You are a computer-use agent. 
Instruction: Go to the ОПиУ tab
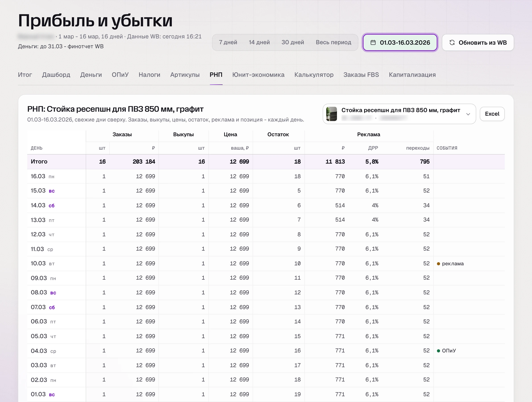pyautogui.click(x=120, y=75)
